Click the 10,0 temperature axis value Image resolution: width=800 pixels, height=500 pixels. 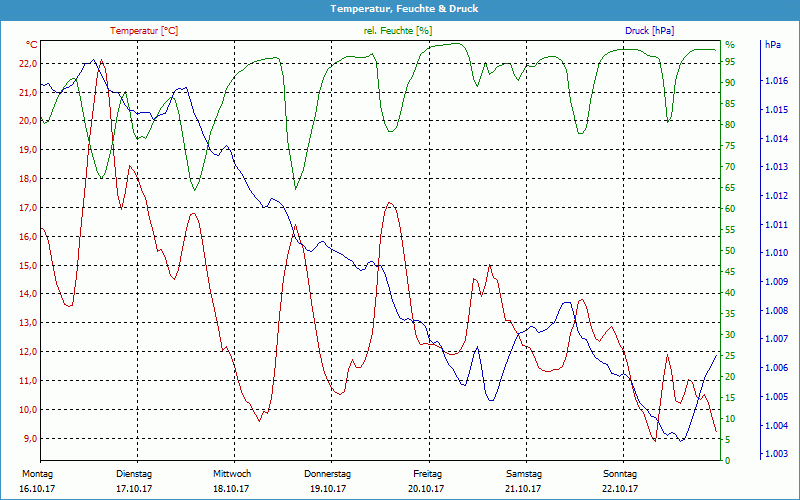tap(28, 410)
